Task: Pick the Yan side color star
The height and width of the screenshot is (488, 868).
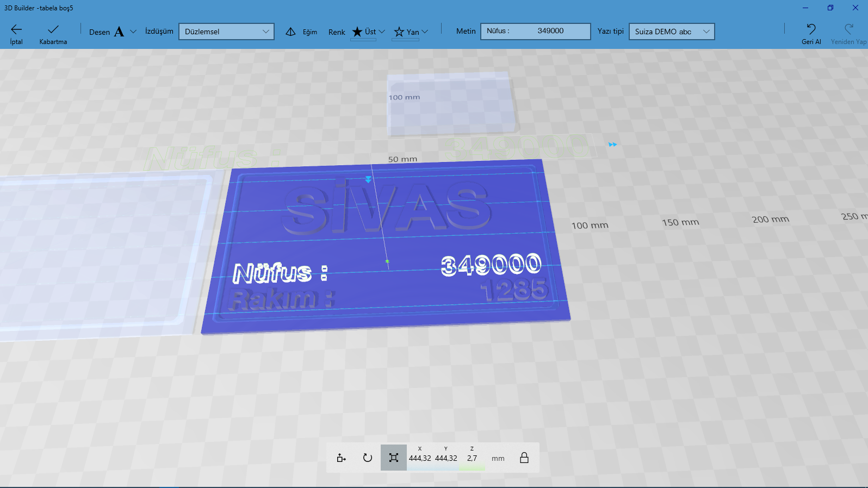Action: tap(399, 32)
